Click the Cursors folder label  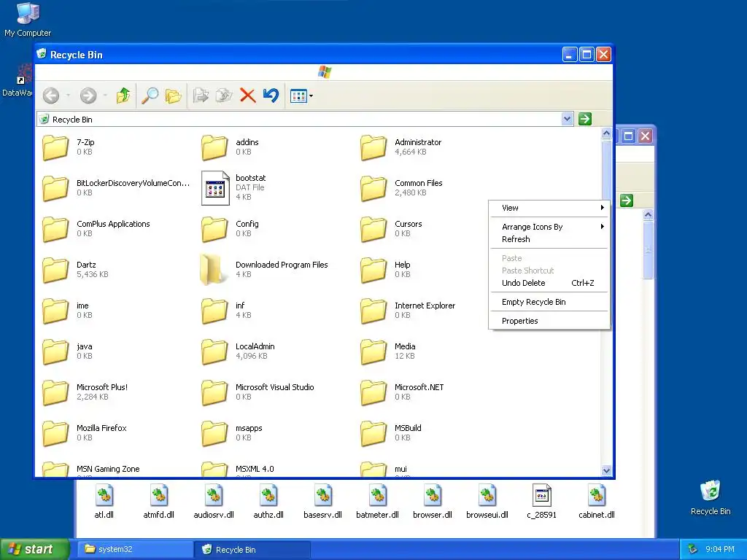click(409, 224)
